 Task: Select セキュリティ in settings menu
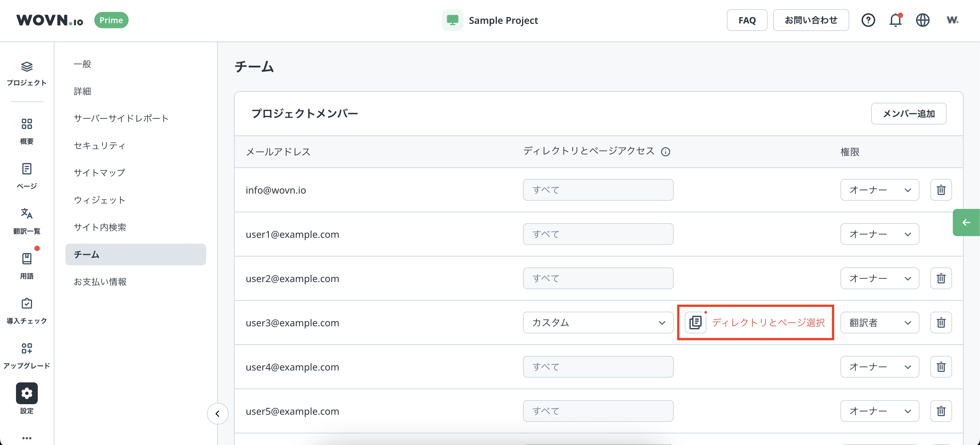[x=99, y=146]
